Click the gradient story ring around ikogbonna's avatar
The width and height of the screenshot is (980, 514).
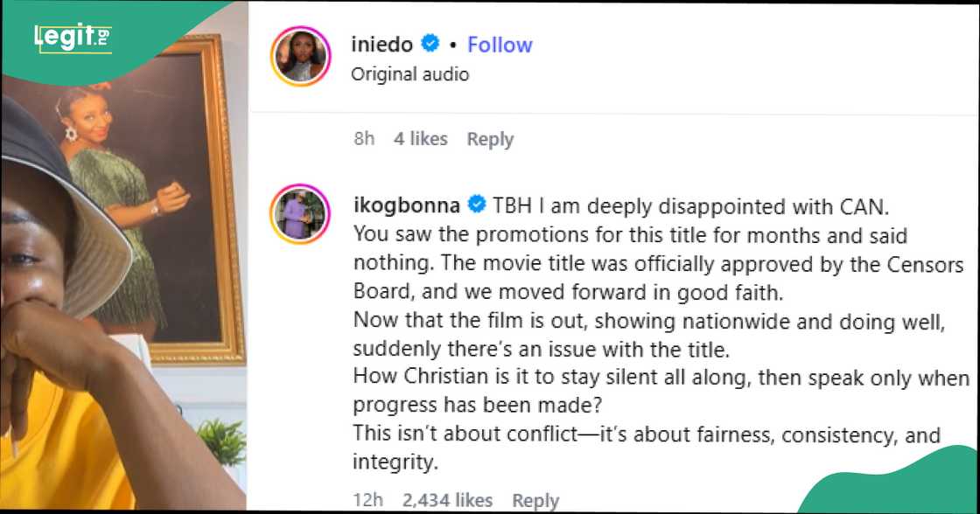(300, 184)
